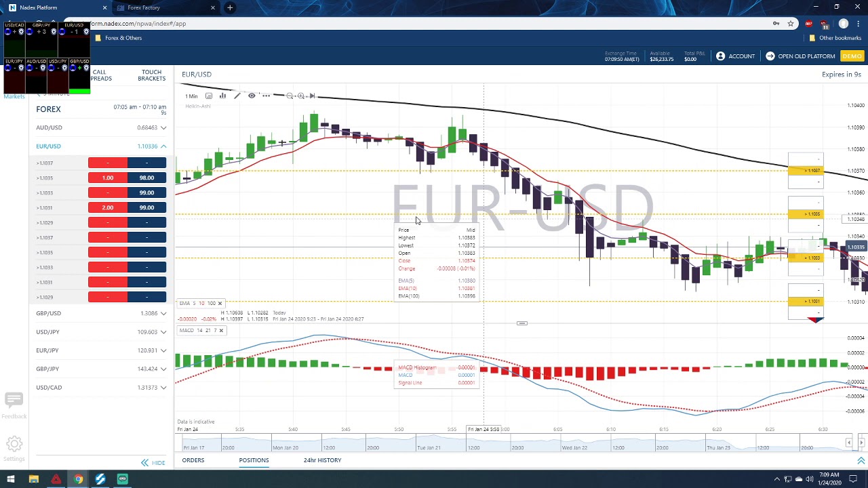868x488 pixels.
Task: Click the Open Old Platform arrow icon
Action: pos(770,56)
